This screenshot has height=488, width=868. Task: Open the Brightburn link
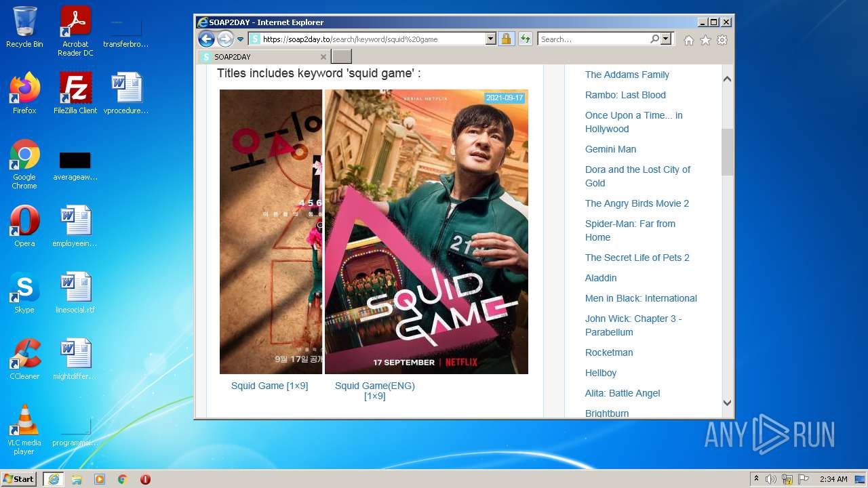tap(607, 413)
